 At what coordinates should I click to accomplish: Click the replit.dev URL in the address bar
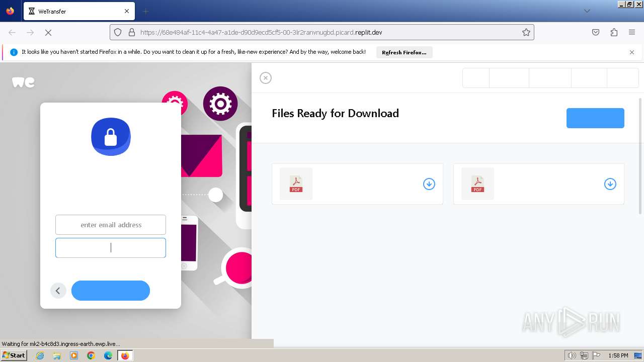coord(261,32)
